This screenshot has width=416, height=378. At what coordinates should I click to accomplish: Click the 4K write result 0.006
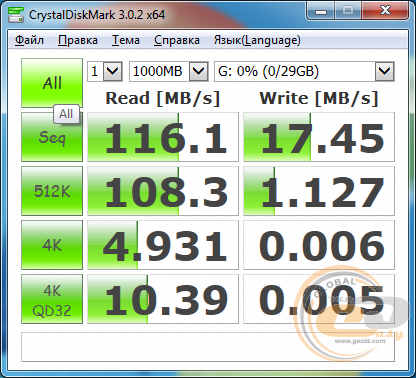[x=319, y=245]
